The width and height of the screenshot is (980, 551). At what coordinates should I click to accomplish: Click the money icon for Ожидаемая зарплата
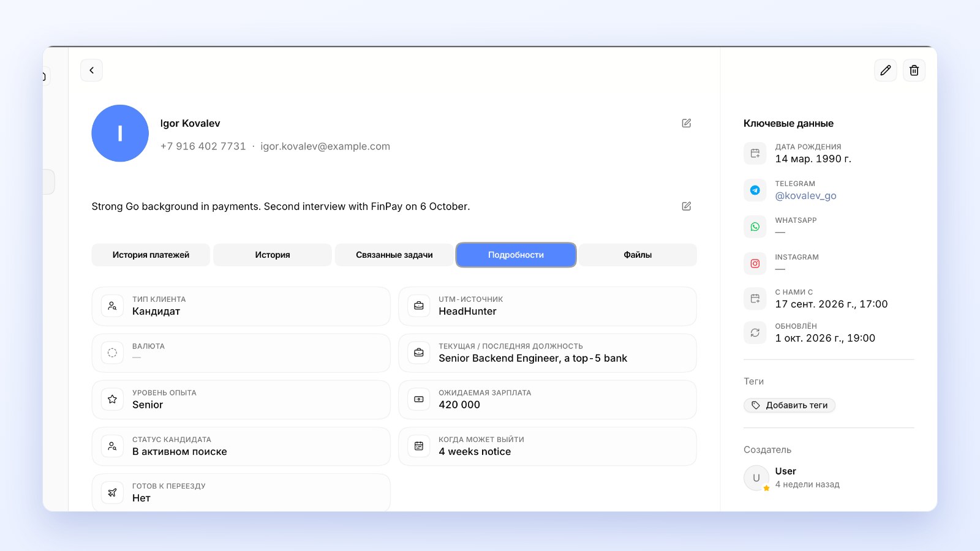419,399
